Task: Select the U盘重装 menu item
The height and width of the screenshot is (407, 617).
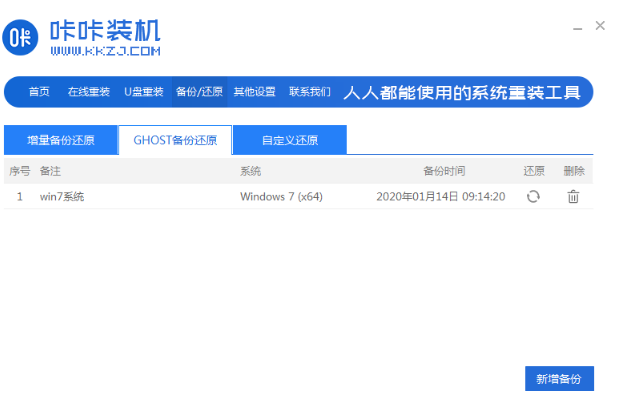Action: (144, 92)
